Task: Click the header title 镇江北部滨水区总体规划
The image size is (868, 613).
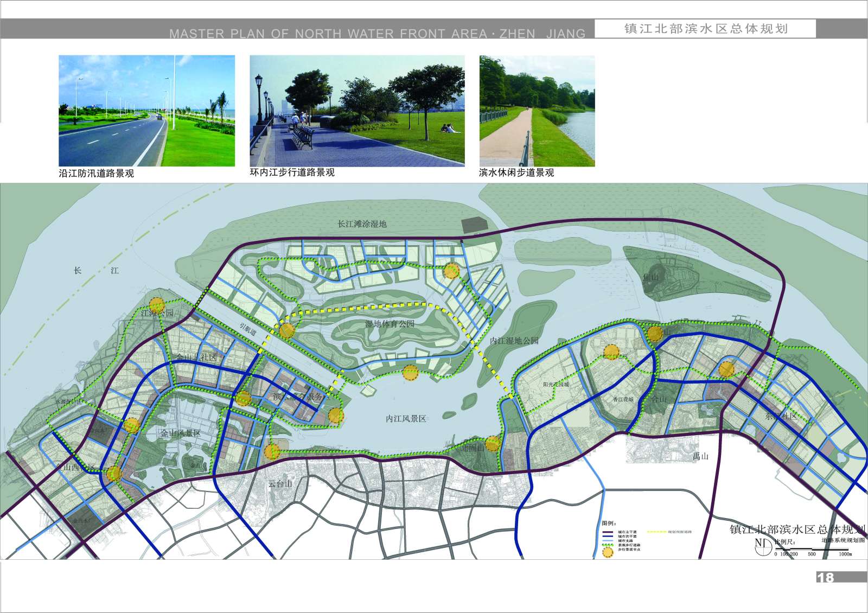Action: pyautogui.click(x=706, y=29)
